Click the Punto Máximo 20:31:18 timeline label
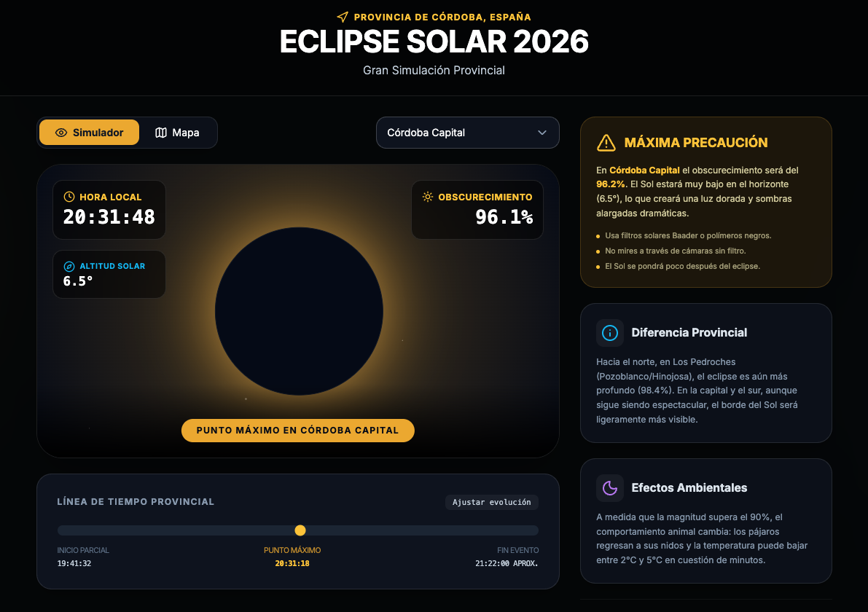 point(292,557)
